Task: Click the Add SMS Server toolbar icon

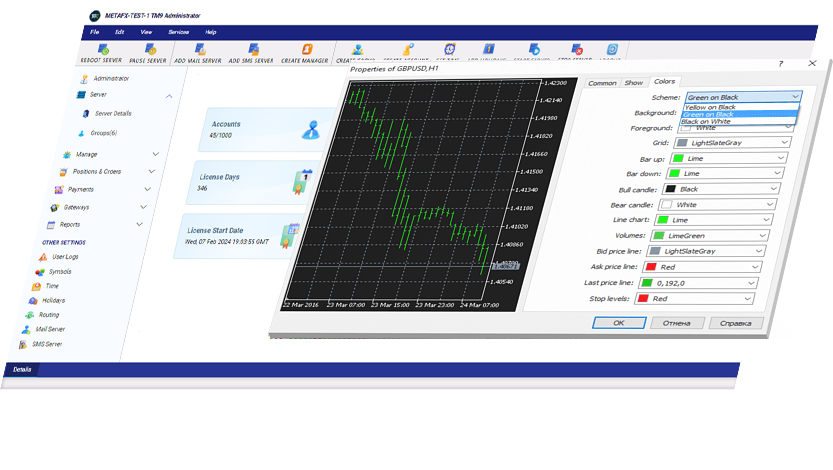Action: tap(254, 49)
